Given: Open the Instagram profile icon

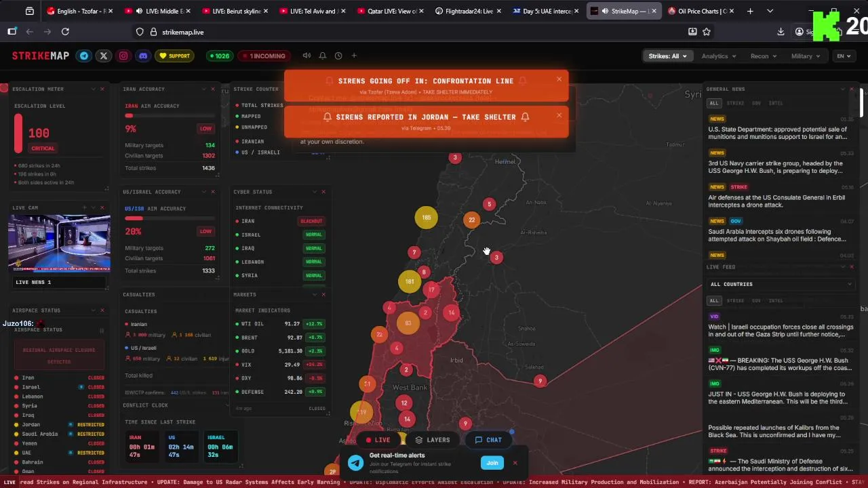Looking at the screenshot, I should pyautogui.click(x=123, y=56).
